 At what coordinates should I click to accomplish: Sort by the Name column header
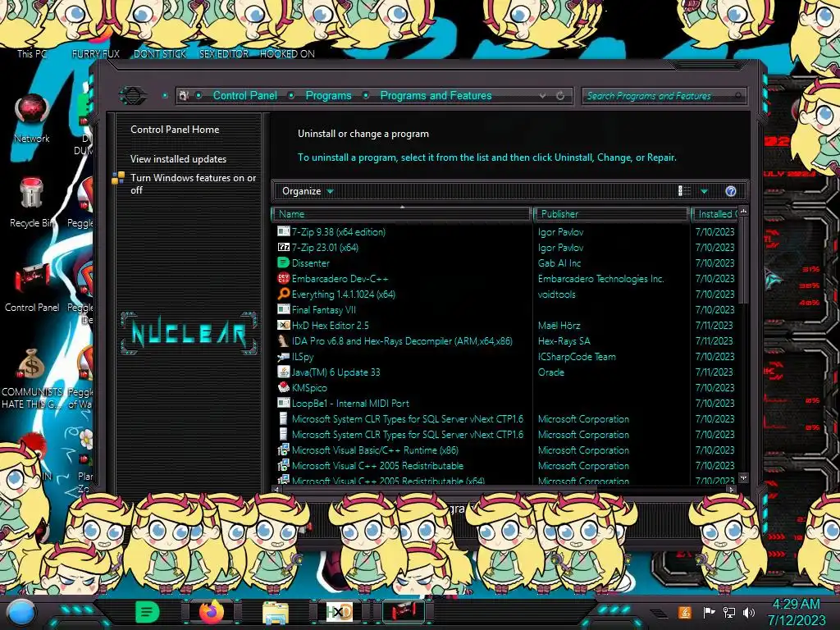pyautogui.click(x=401, y=214)
